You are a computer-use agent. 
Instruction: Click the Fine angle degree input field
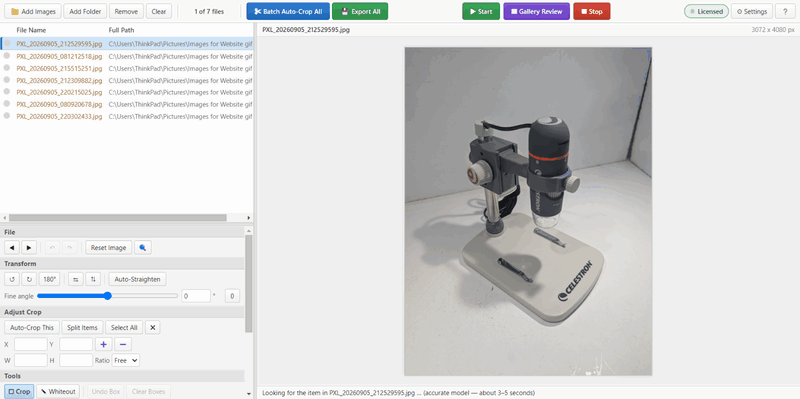click(x=196, y=296)
